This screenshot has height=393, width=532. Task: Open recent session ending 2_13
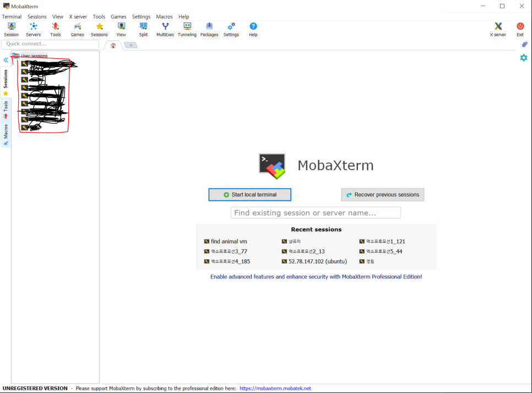tap(303, 251)
